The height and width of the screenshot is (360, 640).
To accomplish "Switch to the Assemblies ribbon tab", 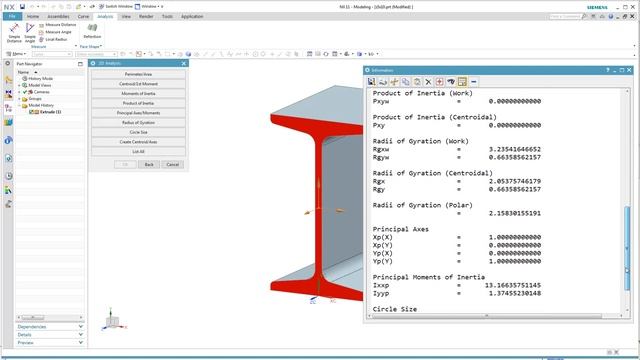I will pyautogui.click(x=58, y=16).
